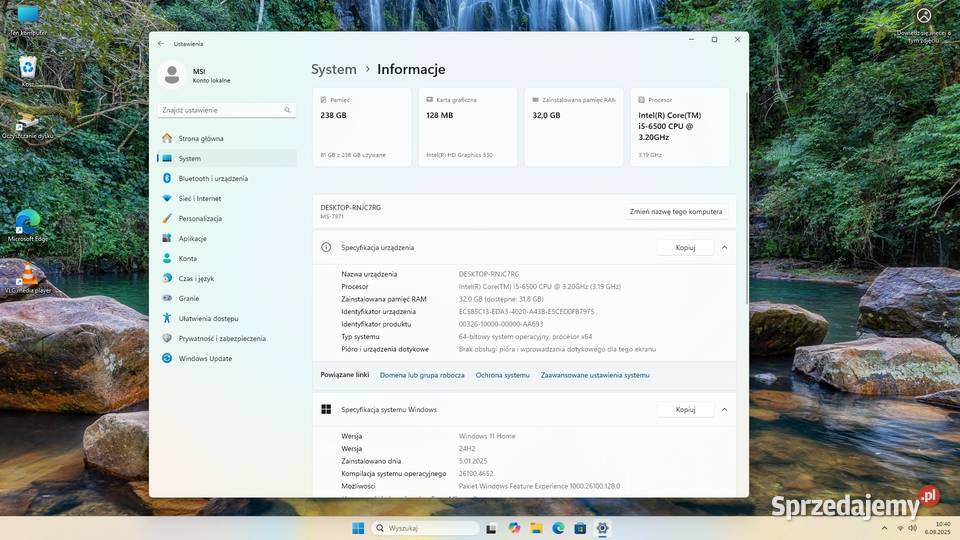The width and height of the screenshot is (960, 540).
Task: Click the Znajdź ustawienie search field
Action: tap(227, 110)
